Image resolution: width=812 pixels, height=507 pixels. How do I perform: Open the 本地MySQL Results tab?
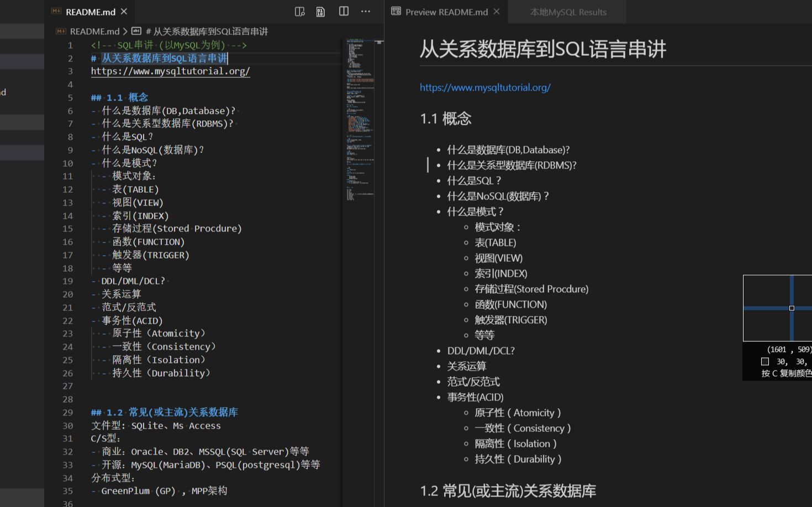click(x=567, y=12)
